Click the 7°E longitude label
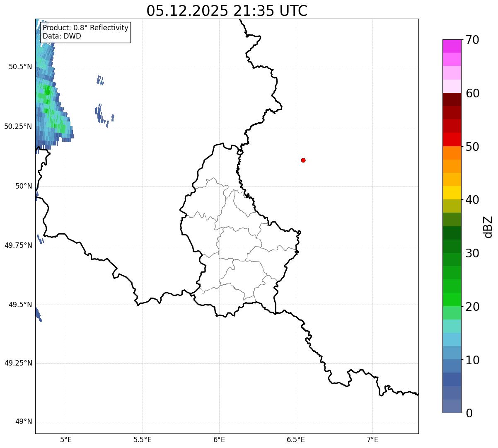 click(373, 440)
